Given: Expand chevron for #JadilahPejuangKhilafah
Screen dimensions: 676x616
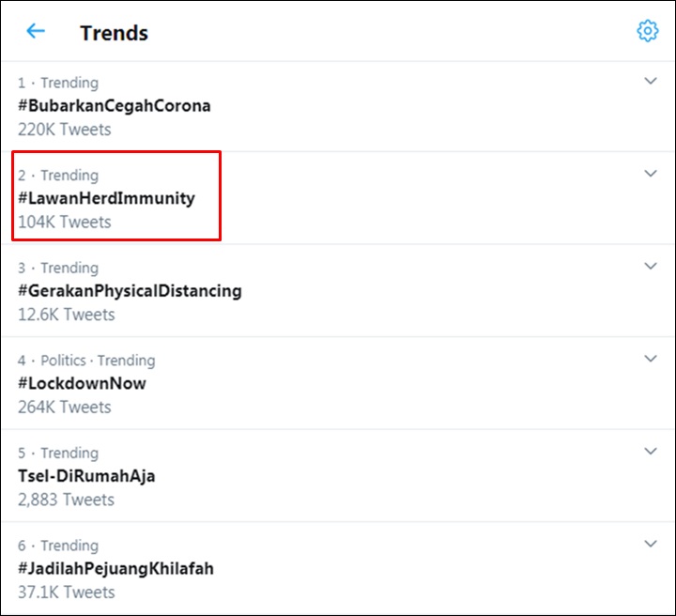Looking at the screenshot, I should click(x=650, y=544).
